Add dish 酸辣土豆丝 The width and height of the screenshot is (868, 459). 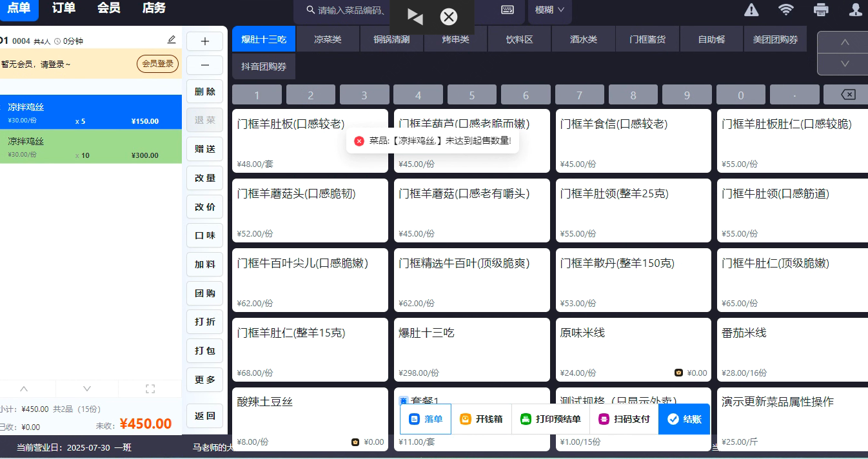[x=310, y=419]
